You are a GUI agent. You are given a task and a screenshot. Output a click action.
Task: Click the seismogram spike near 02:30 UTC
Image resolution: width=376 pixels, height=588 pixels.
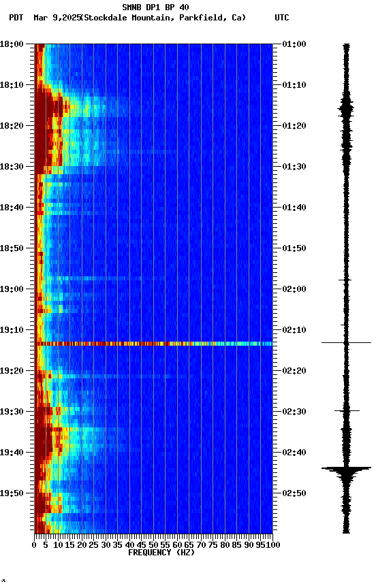pyautogui.click(x=347, y=411)
